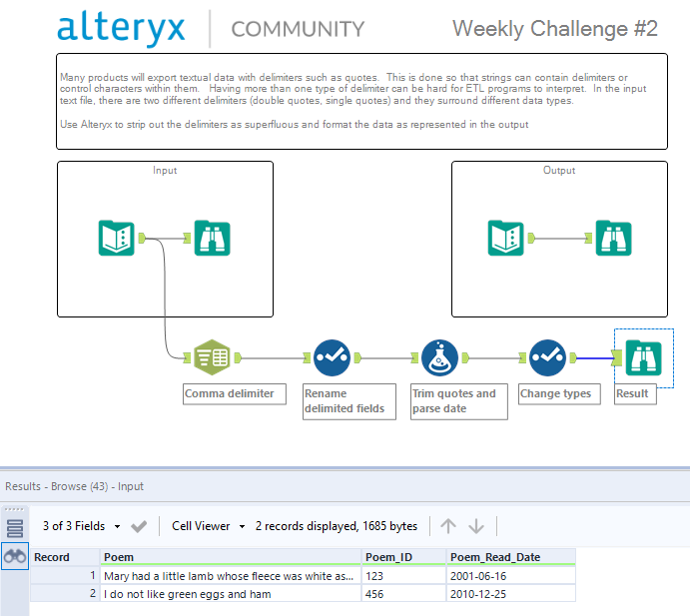Click the binoculars data view icon
Image resolution: width=690 pixels, height=616 pixels.
pyautogui.click(x=15, y=557)
